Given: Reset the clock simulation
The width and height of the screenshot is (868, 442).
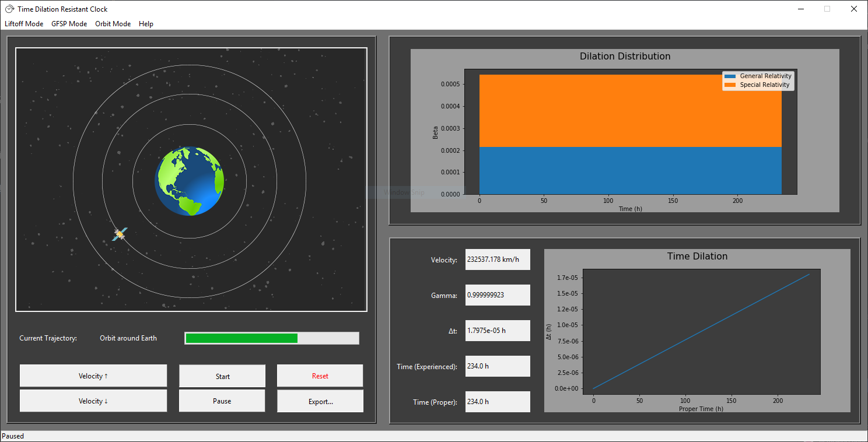Looking at the screenshot, I should point(320,376).
